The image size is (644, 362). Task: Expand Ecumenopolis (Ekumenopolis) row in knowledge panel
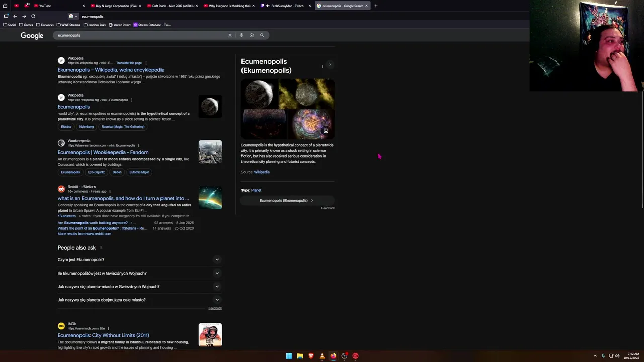287,200
